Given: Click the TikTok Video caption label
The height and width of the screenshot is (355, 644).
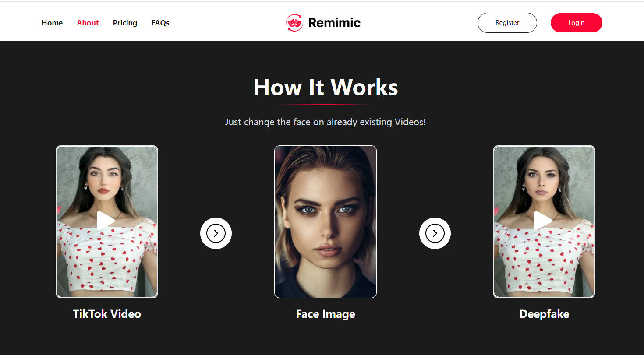Looking at the screenshot, I should click(x=106, y=314).
